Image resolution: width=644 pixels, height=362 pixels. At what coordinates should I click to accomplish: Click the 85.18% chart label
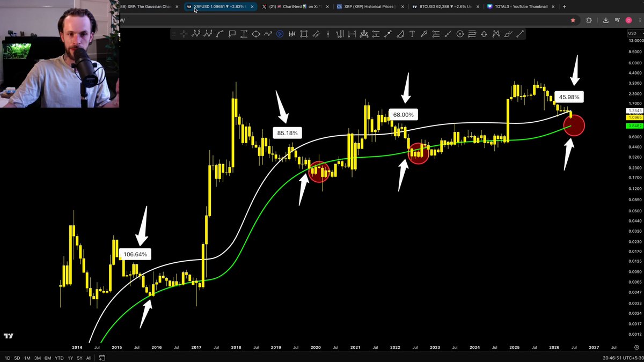coord(288,132)
